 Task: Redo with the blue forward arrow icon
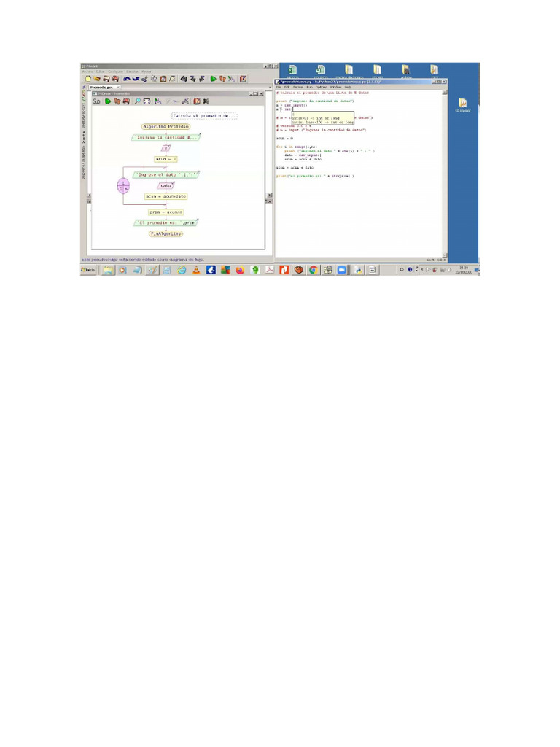click(x=136, y=79)
